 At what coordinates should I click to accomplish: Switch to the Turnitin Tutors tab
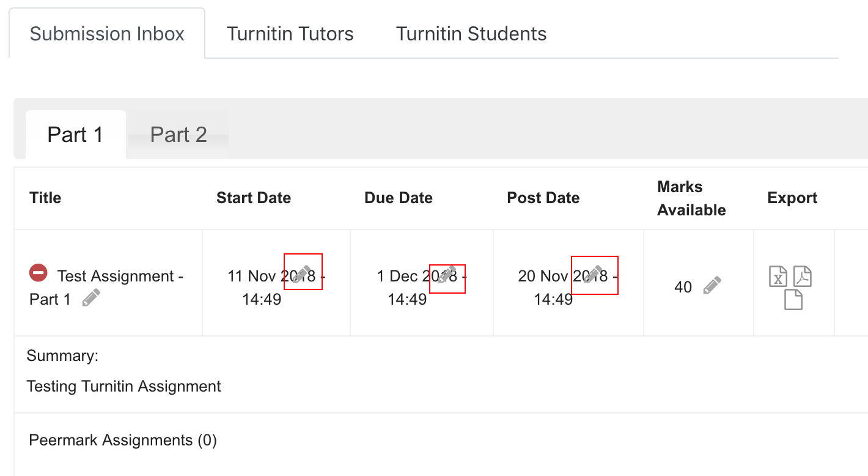(x=290, y=34)
